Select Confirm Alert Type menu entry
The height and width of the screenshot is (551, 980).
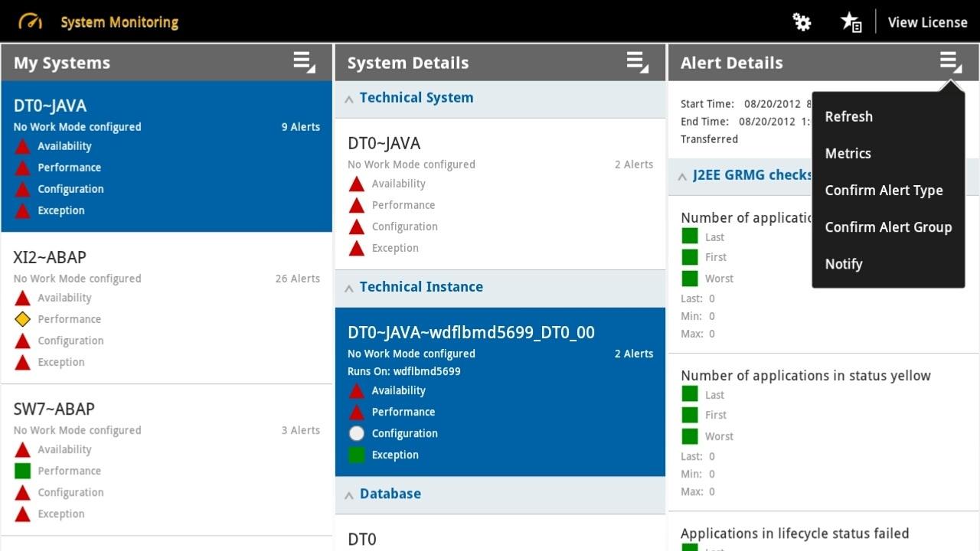click(884, 191)
